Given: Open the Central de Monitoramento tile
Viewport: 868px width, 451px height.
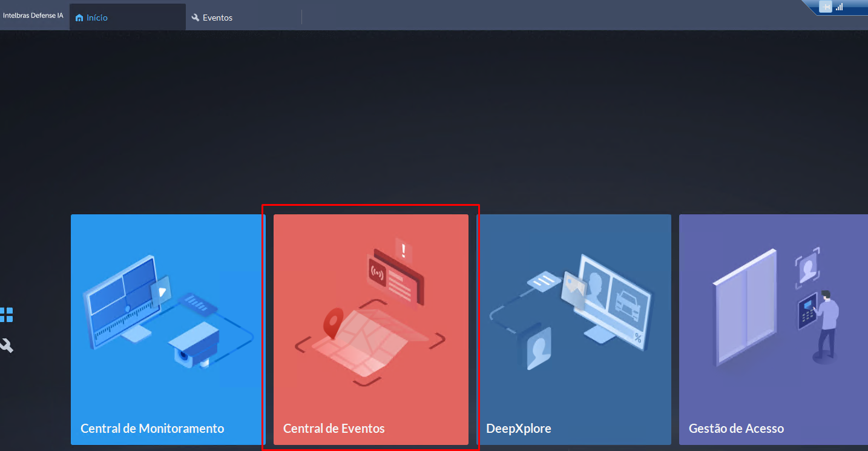Looking at the screenshot, I should pos(168,329).
